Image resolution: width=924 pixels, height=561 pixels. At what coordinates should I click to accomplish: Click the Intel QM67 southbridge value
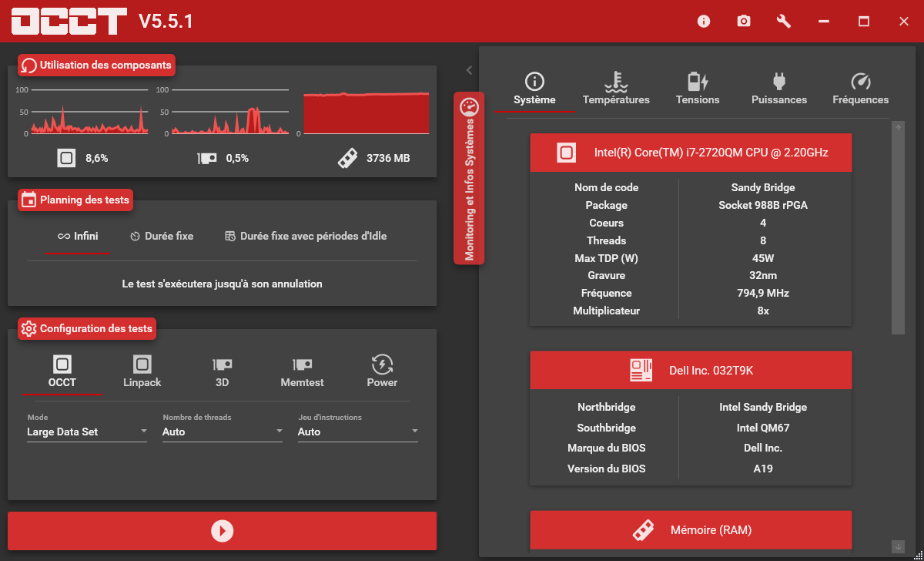(763, 428)
